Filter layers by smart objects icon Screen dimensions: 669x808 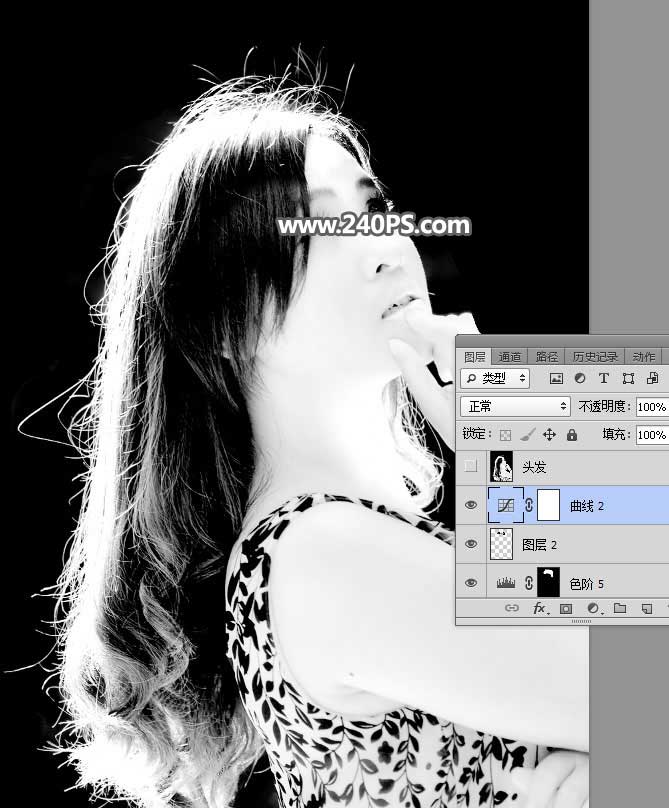[x=653, y=379]
